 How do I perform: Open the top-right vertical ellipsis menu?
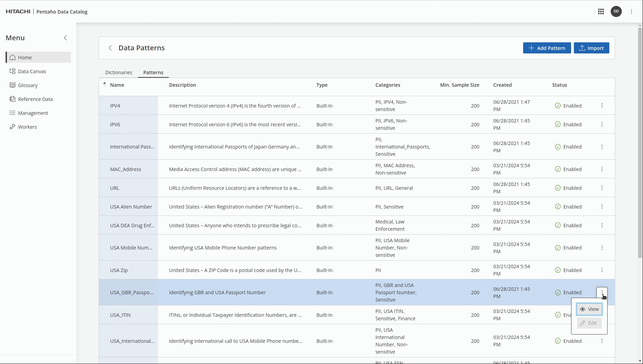tap(632, 11)
